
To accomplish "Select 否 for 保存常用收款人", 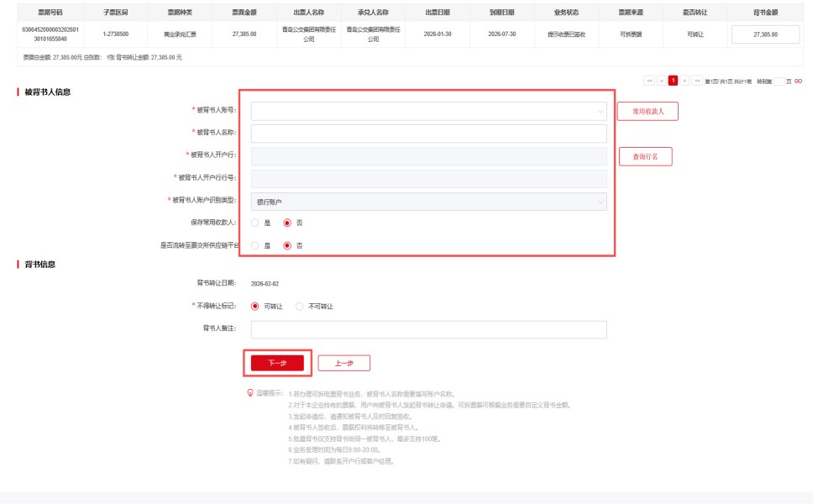I will click(287, 223).
